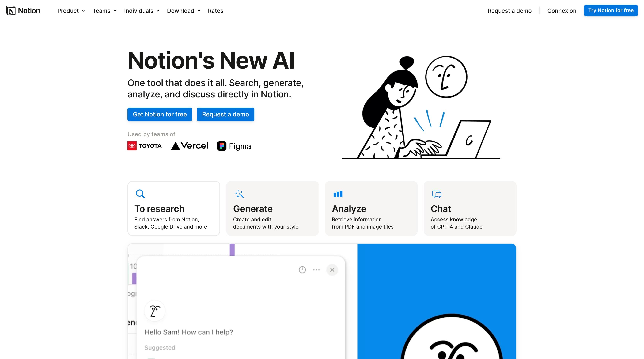The image size is (644, 359).
Task: Click Request a demo button
Action: pos(225,114)
